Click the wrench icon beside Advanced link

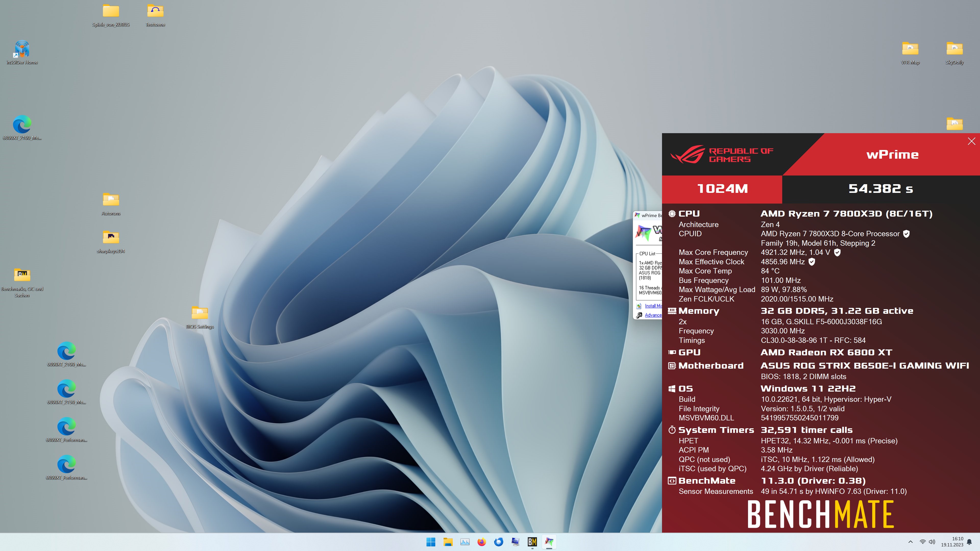[639, 315]
